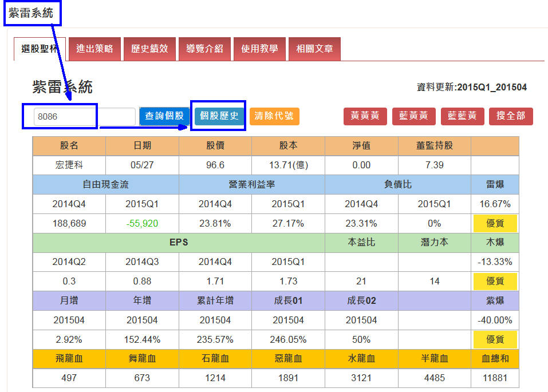This screenshot has width=548, height=392.
Task: Go to the 導覽介紹 tab
Action: click(x=204, y=49)
